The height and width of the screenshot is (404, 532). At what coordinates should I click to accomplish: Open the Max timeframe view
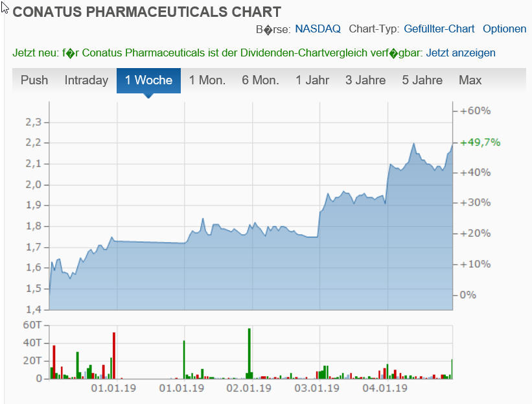(470, 80)
